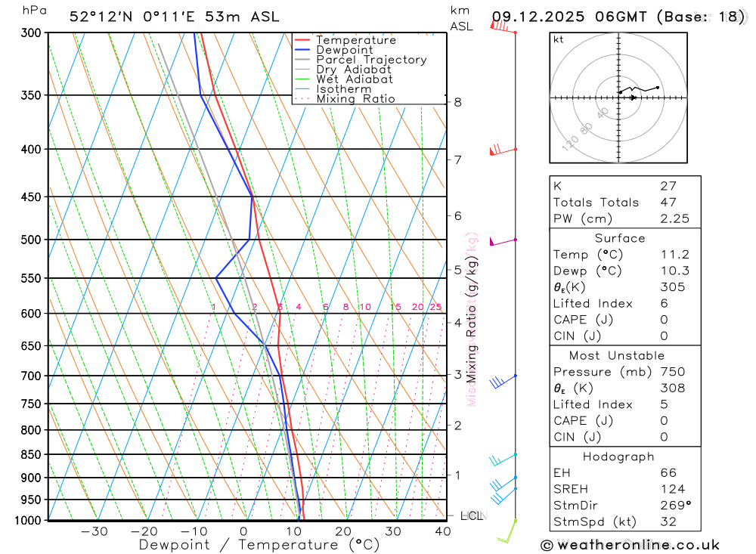Click the grey Parcel Trajectory legend line
Screen dimensions: 756x554
[302, 60]
